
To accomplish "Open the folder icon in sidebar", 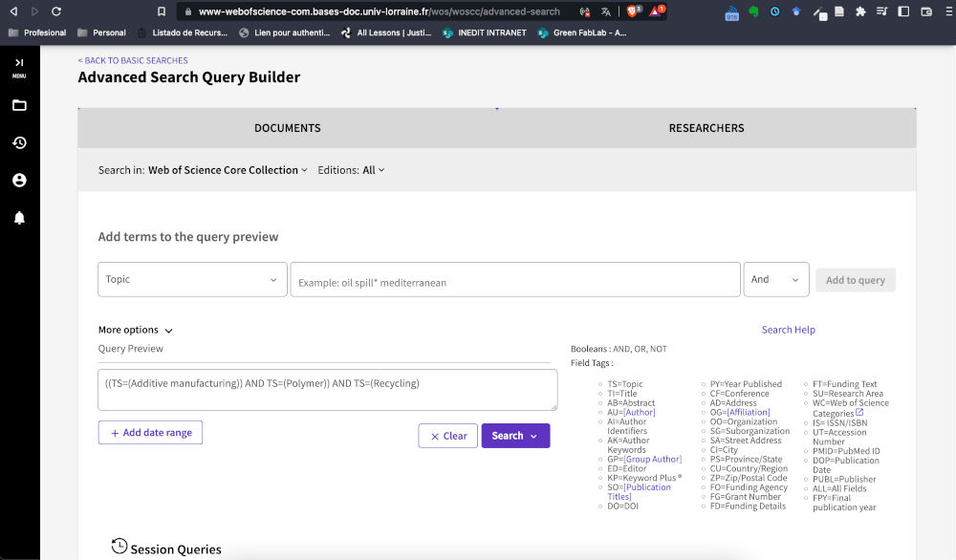I will [x=19, y=105].
